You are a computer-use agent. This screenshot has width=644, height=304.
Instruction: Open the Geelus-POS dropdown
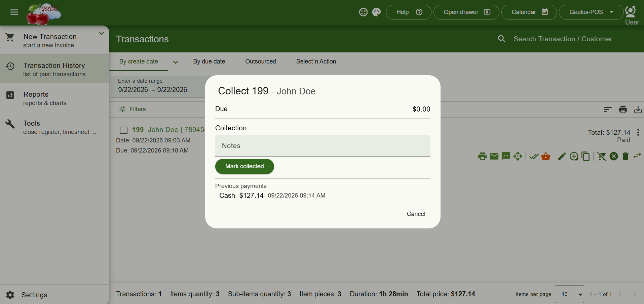[x=591, y=12]
